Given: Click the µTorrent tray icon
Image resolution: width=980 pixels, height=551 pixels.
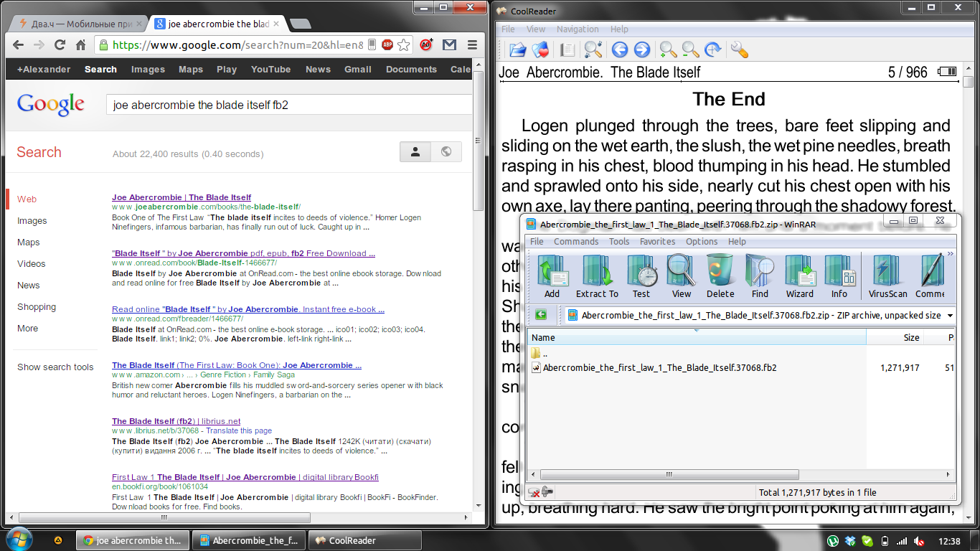Looking at the screenshot, I should point(833,541).
